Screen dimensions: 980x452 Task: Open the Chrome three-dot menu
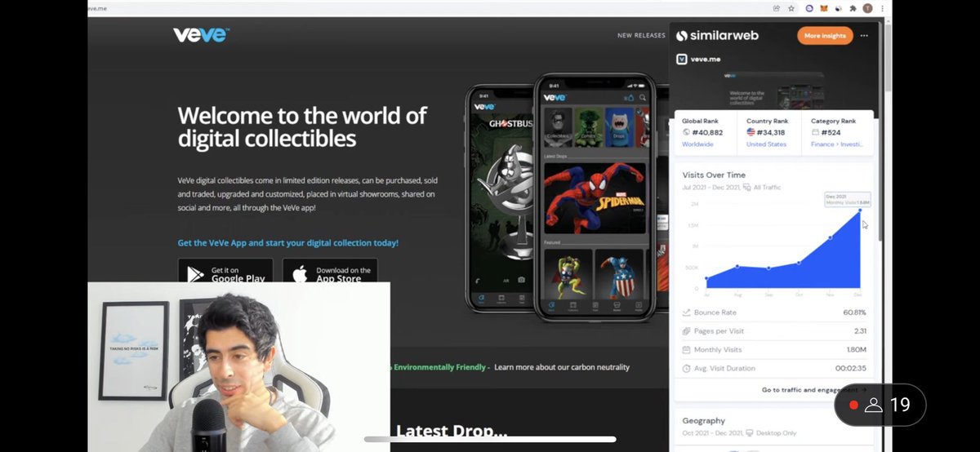(882, 8)
